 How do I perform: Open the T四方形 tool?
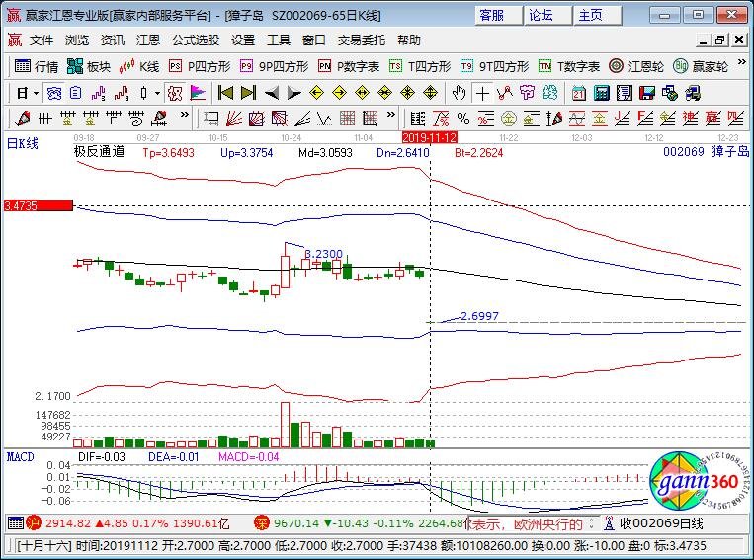point(420,66)
